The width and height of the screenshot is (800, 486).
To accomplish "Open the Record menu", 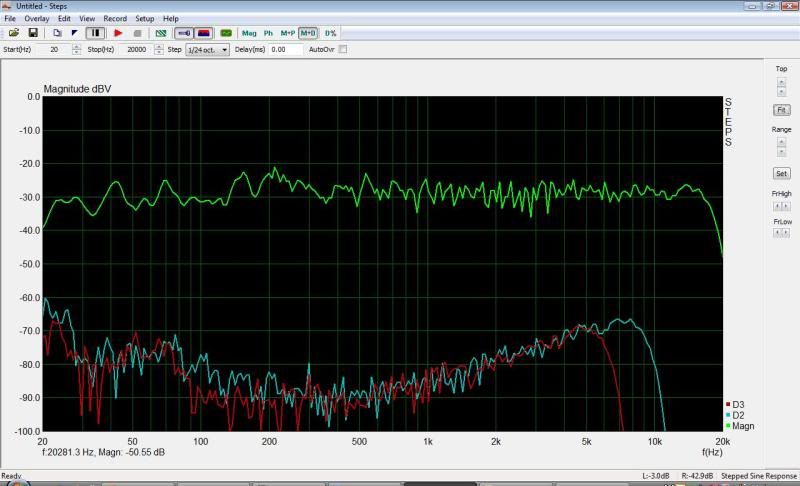I will coord(115,18).
